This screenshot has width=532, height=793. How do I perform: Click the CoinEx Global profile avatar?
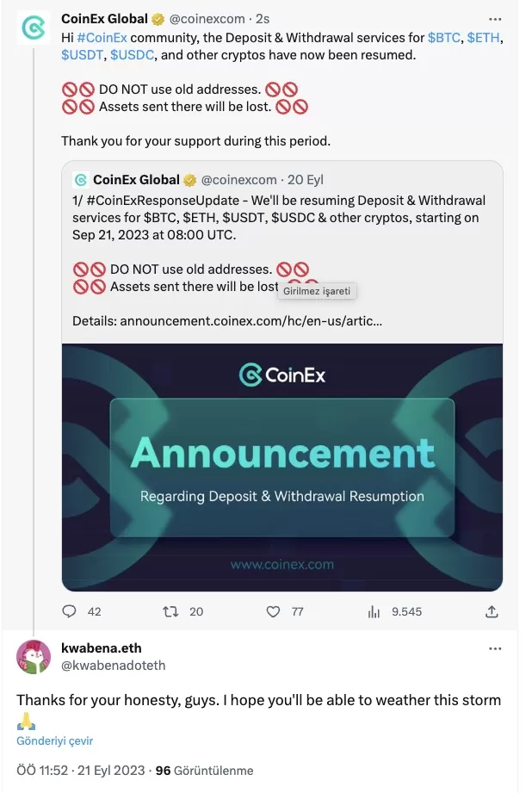34,28
